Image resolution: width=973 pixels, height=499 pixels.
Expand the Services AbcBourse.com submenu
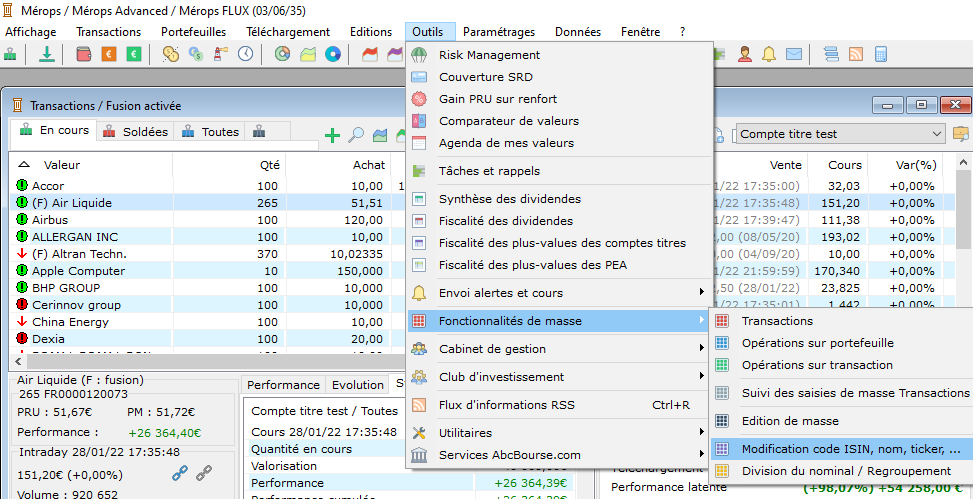558,455
